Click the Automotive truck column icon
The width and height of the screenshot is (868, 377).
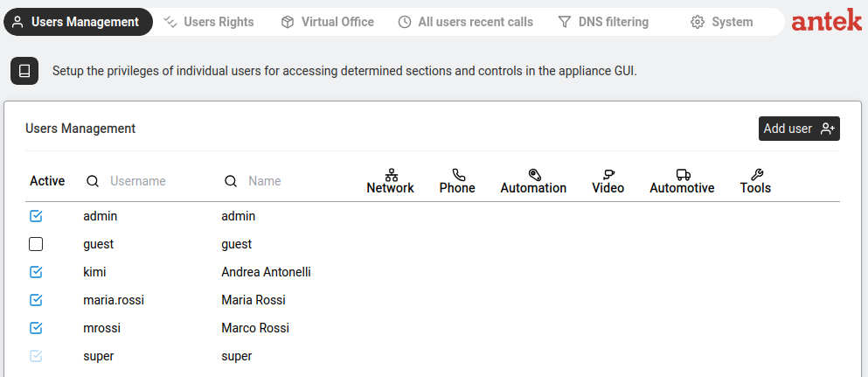tap(683, 175)
